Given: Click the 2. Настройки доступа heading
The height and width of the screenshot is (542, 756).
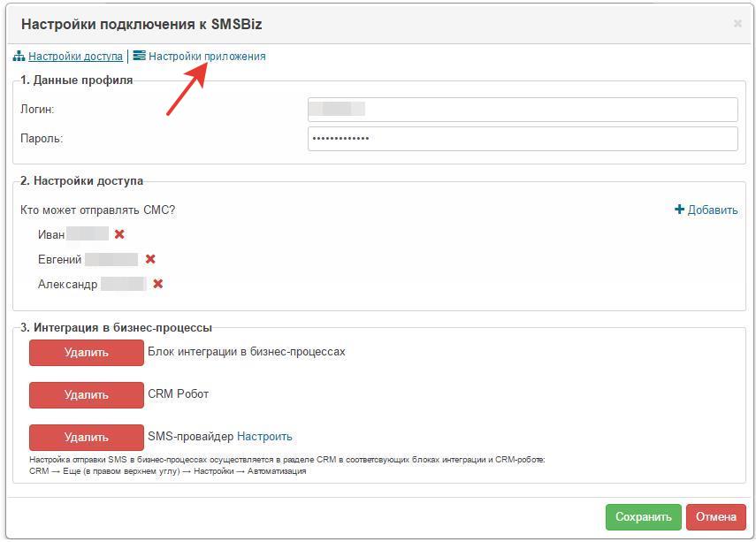Looking at the screenshot, I should 82,181.
